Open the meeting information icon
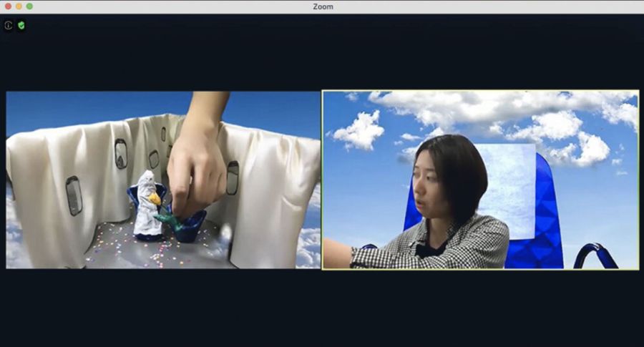This screenshot has height=347, width=644. point(8,26)
